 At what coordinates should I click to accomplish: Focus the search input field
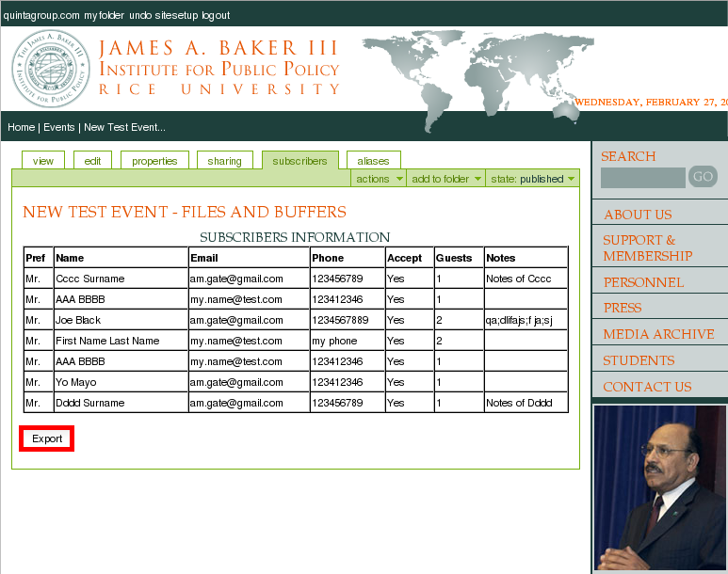point(642,178)
